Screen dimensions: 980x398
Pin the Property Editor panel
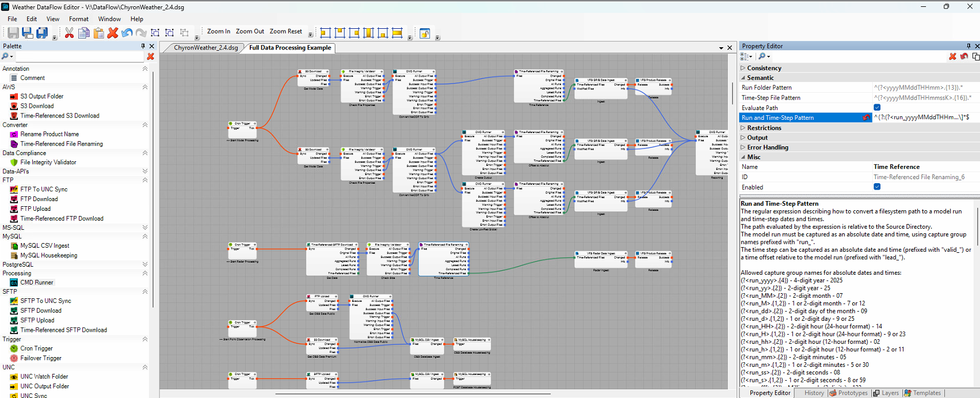coord(968,46)
